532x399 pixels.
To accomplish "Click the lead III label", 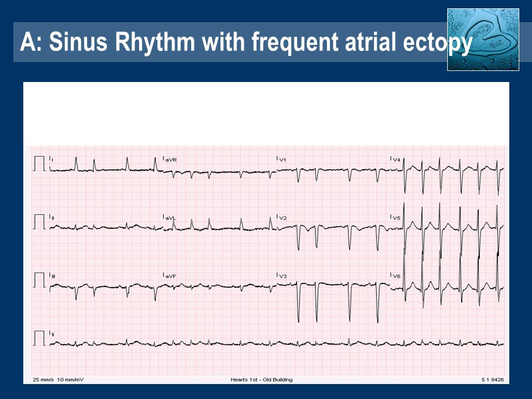I will pos(53,277).
